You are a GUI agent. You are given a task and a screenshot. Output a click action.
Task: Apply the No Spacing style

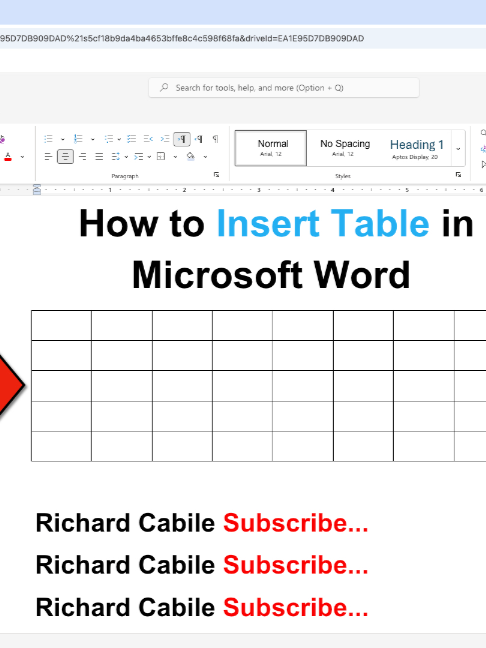pos(345,148)
